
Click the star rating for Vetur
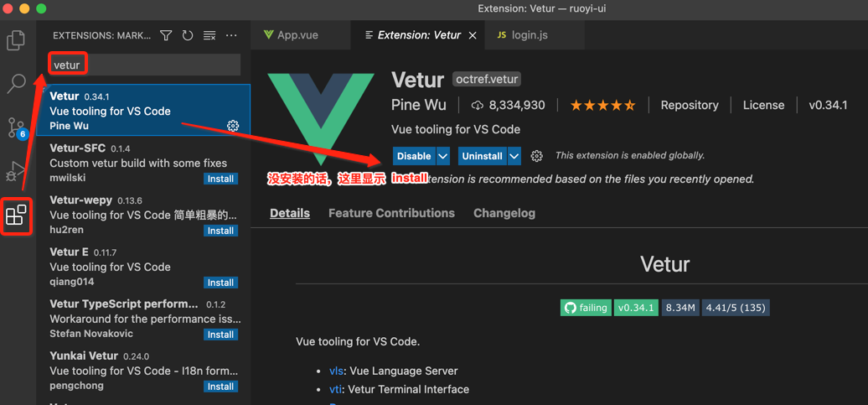[x=603, y=106]
